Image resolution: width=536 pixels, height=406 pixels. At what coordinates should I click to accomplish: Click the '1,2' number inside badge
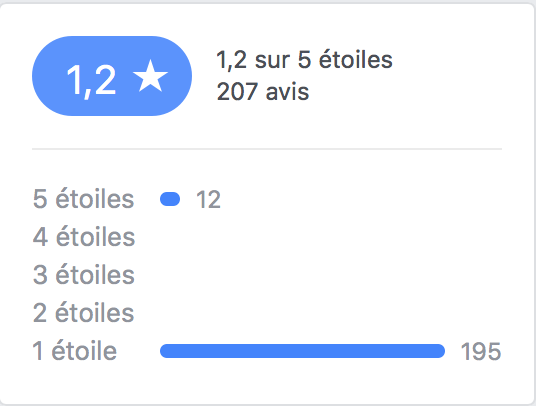click(91, 81)
